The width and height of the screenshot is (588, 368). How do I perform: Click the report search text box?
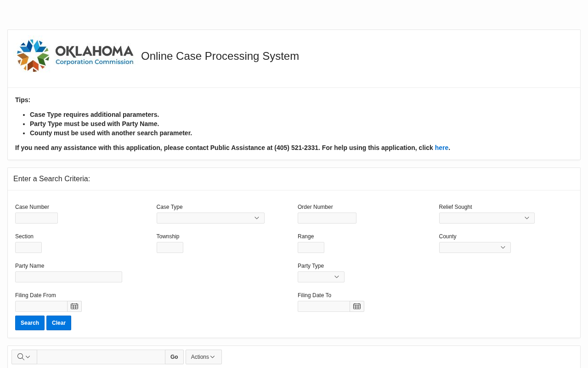pyautogui.click(x=101, y=357)
